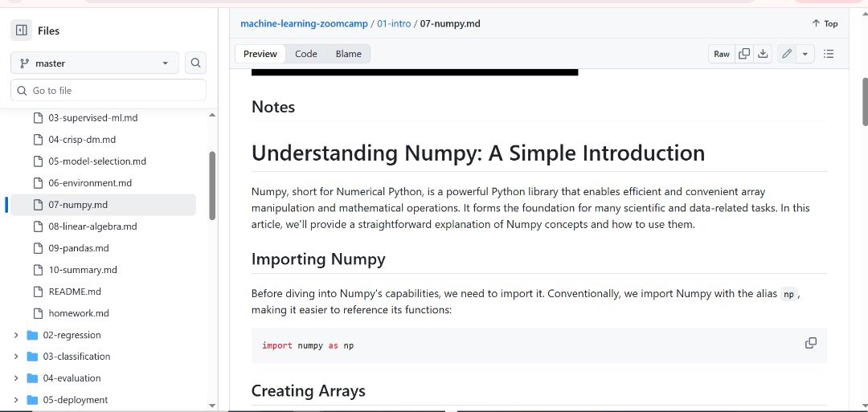Click file icon beside 10-summary.md

coord(38,269)
